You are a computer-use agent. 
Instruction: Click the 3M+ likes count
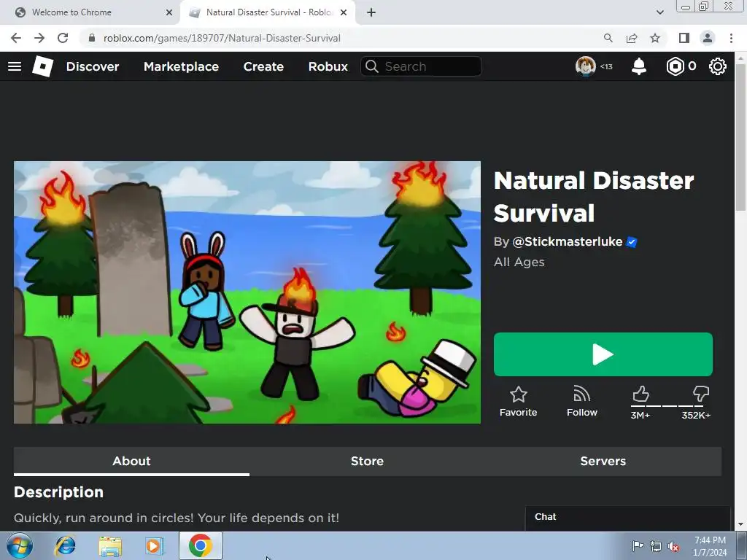640,415
